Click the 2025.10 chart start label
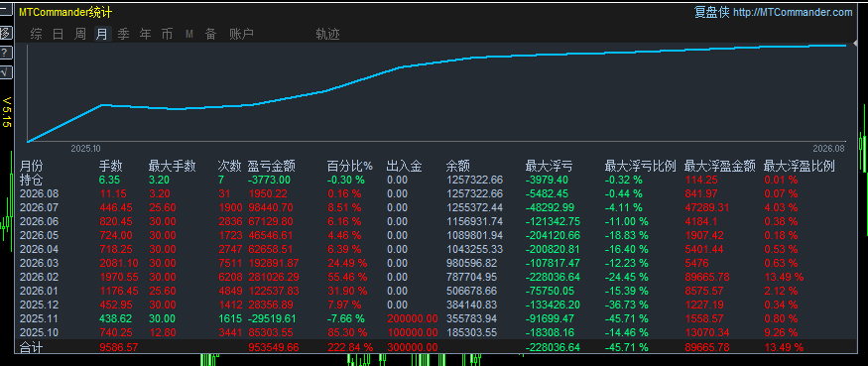 point(85,149)
